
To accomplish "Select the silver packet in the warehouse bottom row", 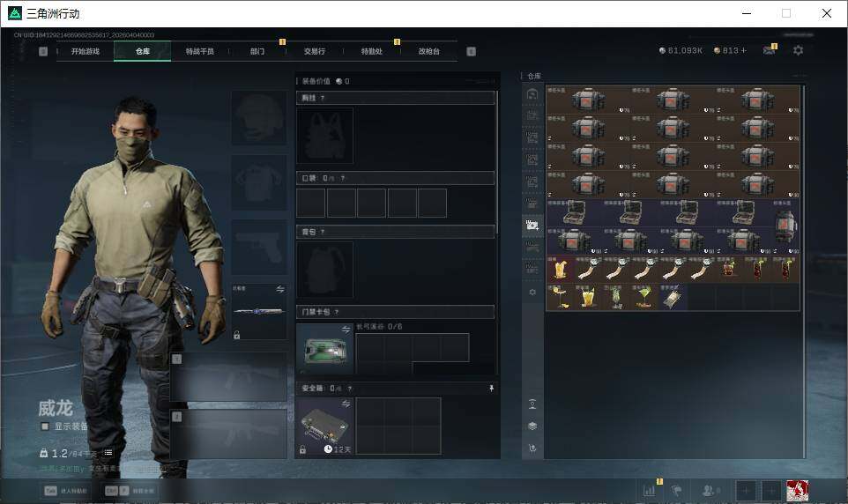I will click(x=673, y=297).
